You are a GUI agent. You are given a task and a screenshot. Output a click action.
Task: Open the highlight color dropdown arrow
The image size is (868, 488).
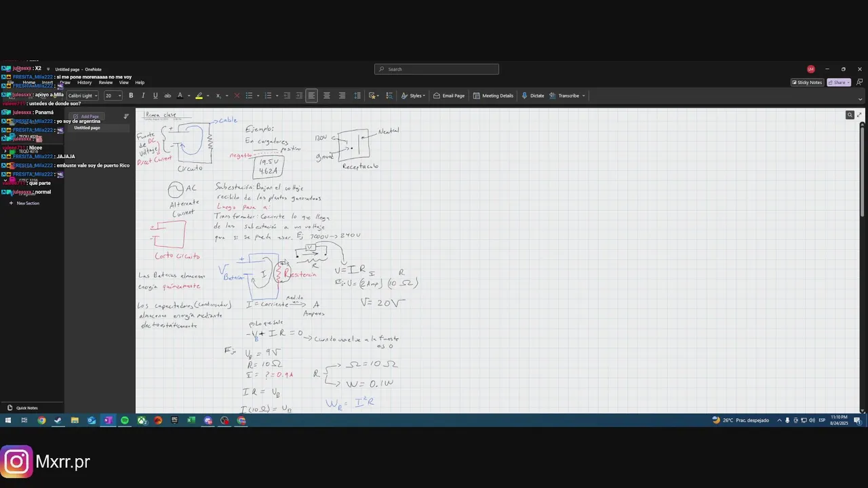tap(208, 96)
